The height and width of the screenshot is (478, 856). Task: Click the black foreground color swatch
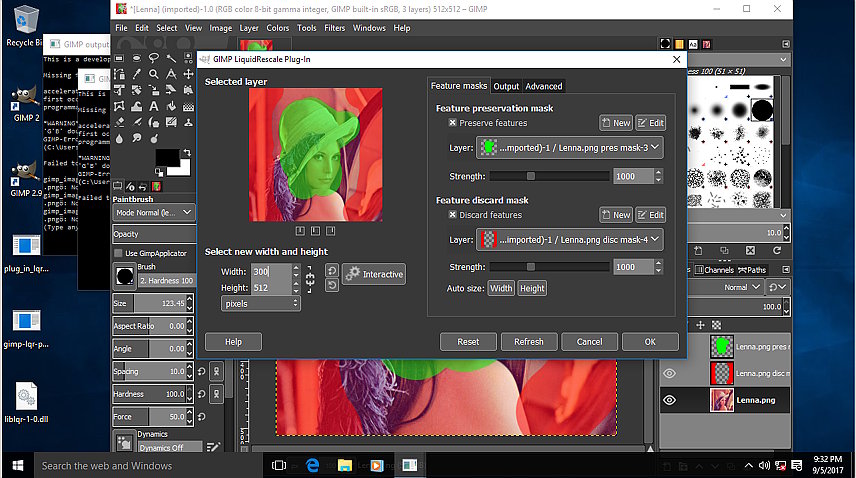pos(166,156)
